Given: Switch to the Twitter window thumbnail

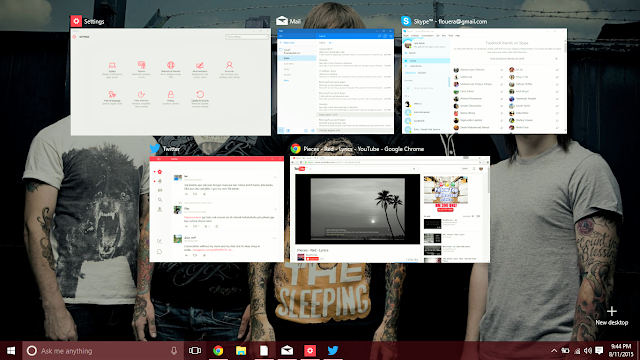Looking at the screenshot, I should (x=217, y=209).
